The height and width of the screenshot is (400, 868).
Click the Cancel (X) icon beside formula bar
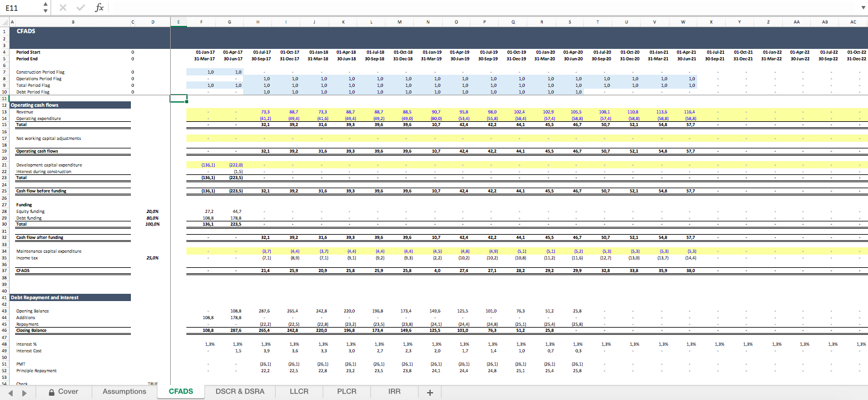(63, 8)
